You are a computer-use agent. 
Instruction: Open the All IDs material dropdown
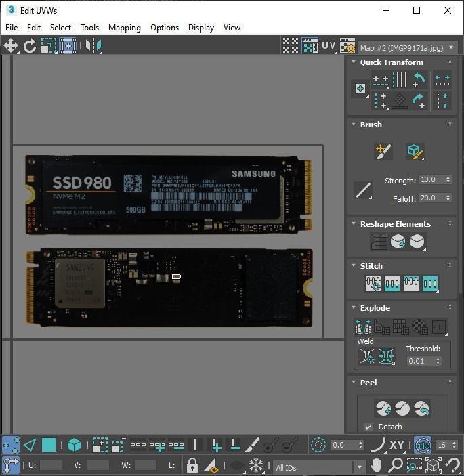pos(320,467)
